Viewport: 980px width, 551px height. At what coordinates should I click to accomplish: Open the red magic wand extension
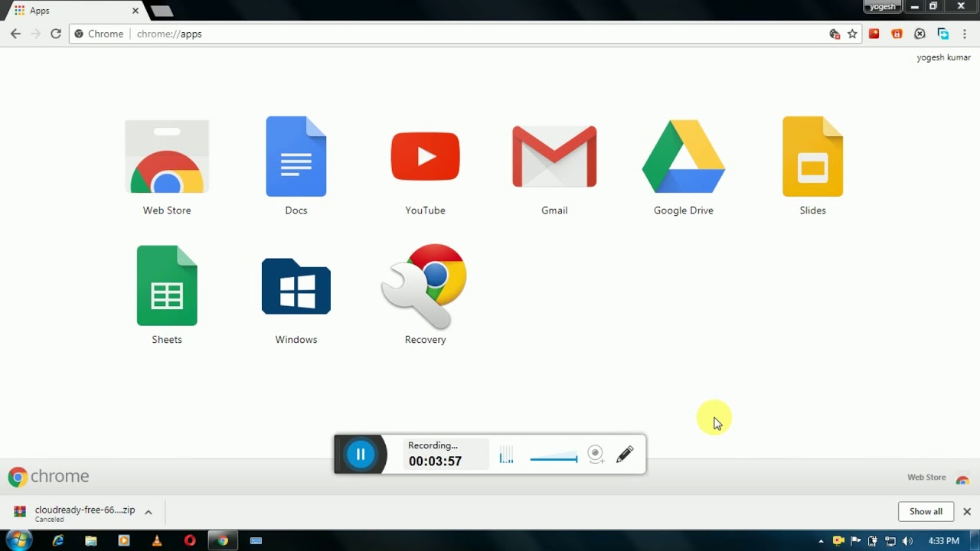point(874,34)
